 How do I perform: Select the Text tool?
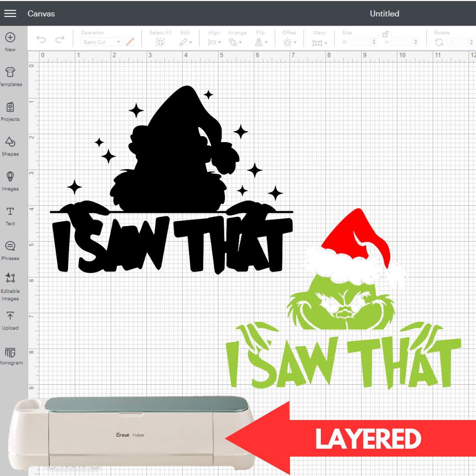coord(10,216)
